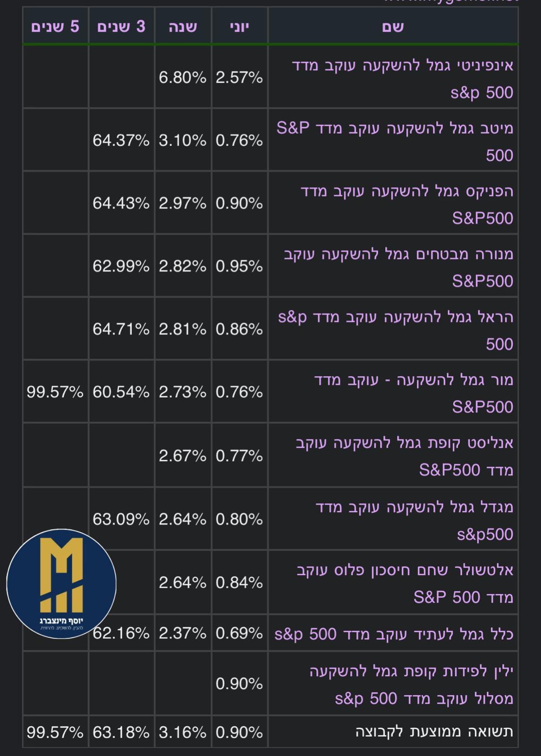Sort by the יוני column header
541x756 pixels.
(x=239, y=26)
